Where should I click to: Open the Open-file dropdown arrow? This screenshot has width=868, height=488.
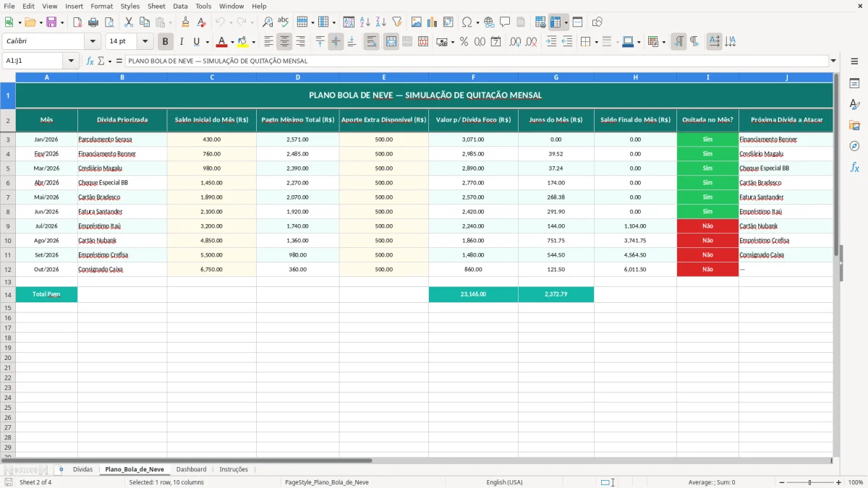coord(41,22)
